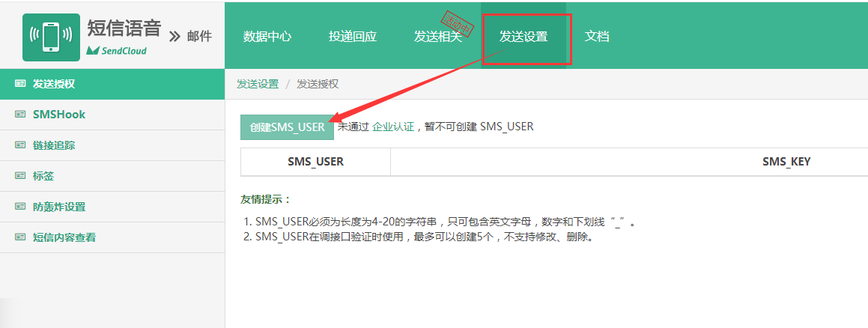This screenshot has width=868, height=328.
Task: Open the 投递回应 tab
Action: [x=353, y=37]
